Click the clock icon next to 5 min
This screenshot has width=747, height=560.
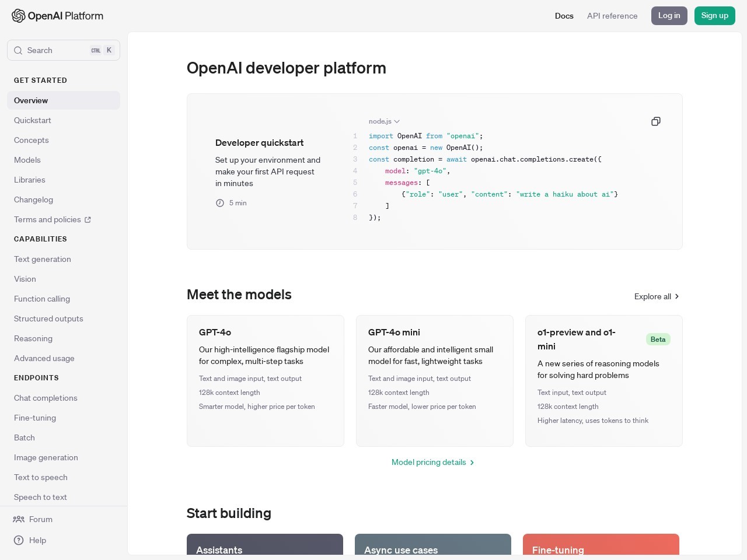coord(220,203)
